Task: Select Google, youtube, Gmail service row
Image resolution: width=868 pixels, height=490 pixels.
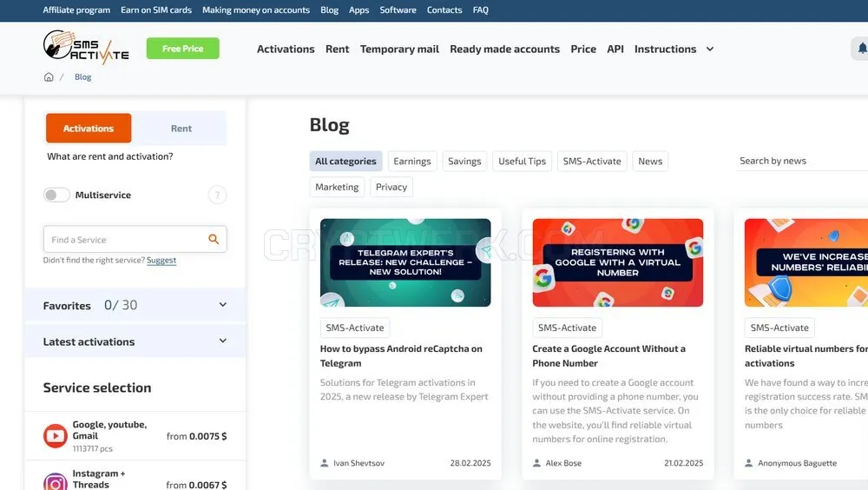Action: (x=135, y=435)
